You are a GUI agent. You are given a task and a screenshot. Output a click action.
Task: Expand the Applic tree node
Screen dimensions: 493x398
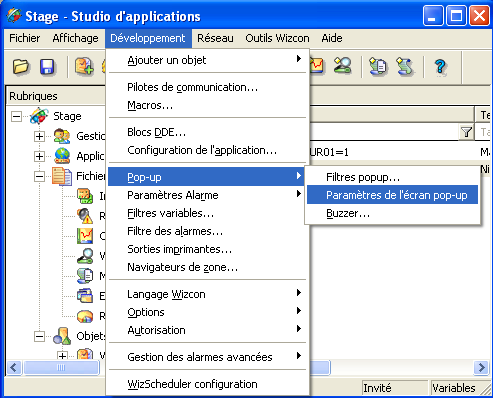click(39, 156)
